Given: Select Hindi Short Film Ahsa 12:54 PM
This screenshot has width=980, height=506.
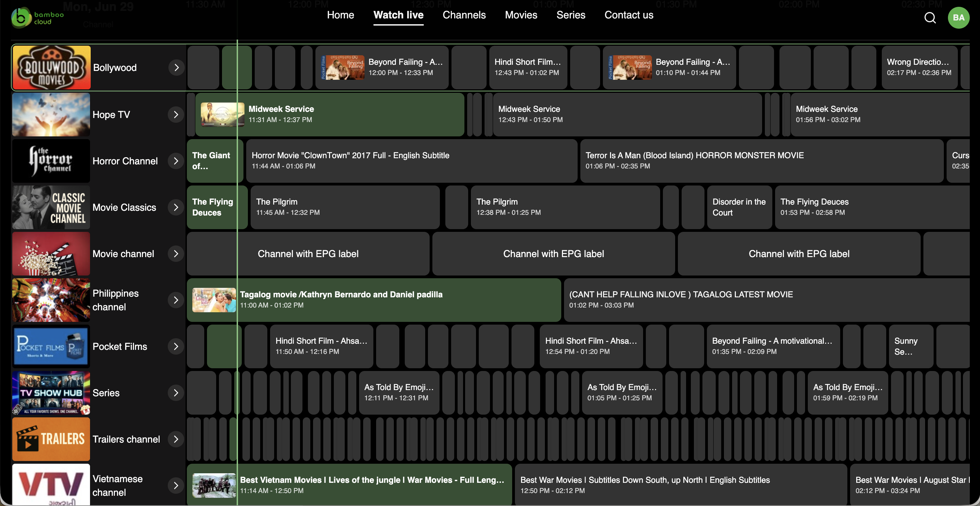Looking at the screenshot, I should click(x=591, y=346).
